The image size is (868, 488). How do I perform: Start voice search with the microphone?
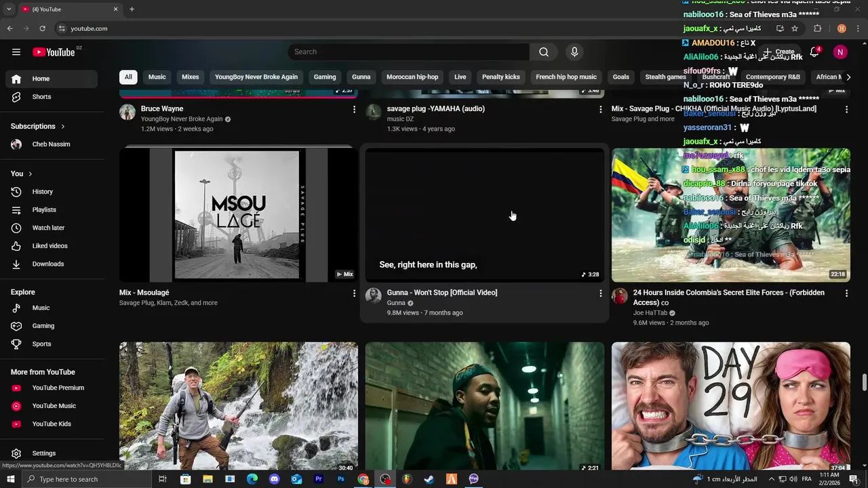point(574,52)
